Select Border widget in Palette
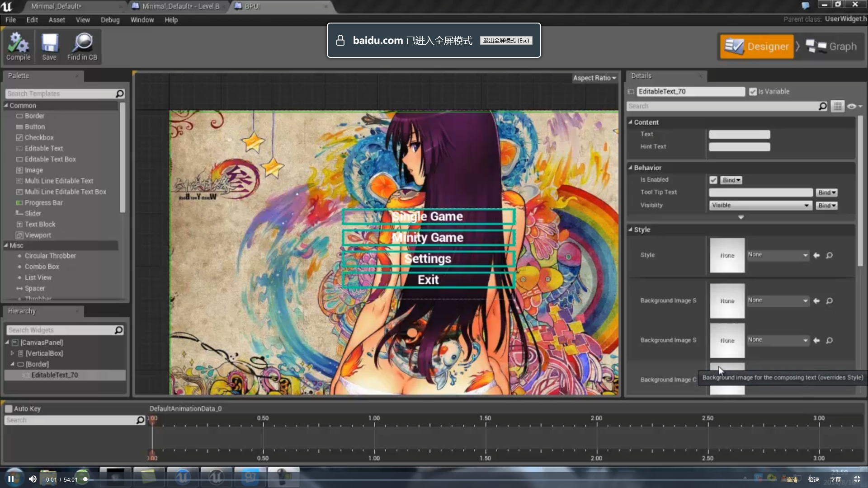Screen dimensions: 868x488 [x=34, y=116]
